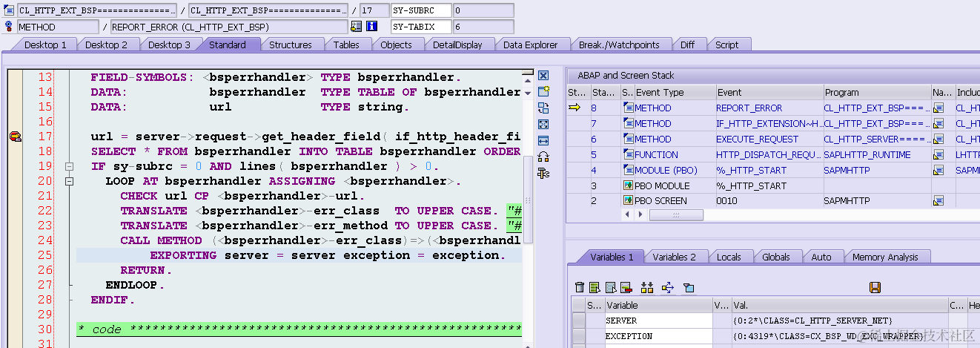Switch to the Desktop 1 tab
980x348 pixels.
click(x=45, y=45)
